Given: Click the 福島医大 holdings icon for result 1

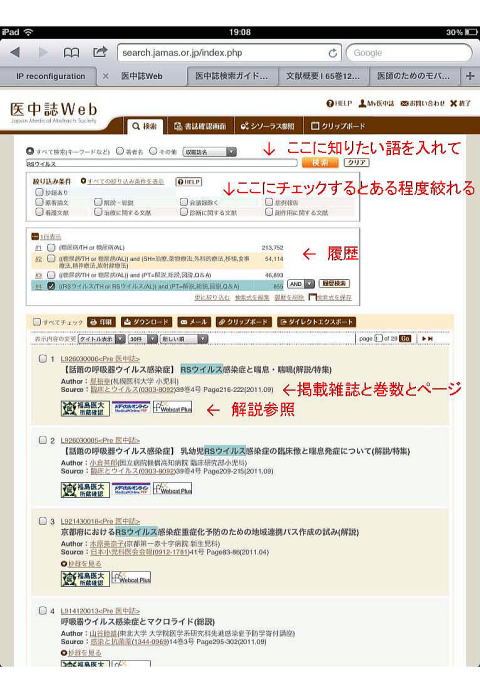Looking at the screenshot, I should pos(85,408).
